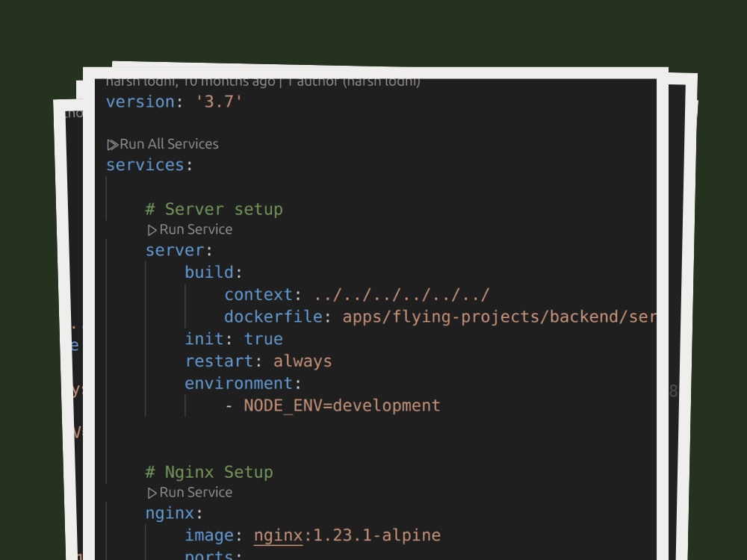Click the build key
The height and width of the screenshot is (560, 747).
click(x=209, y=273)
